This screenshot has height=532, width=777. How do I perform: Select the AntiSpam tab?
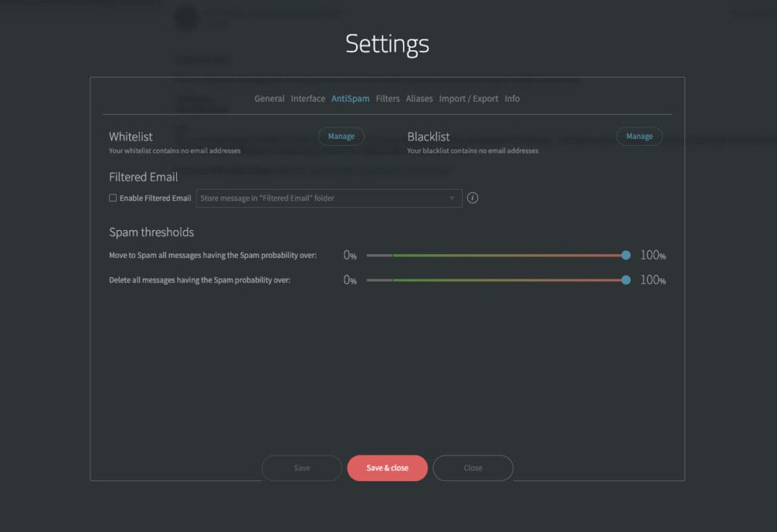coord(350,98)
